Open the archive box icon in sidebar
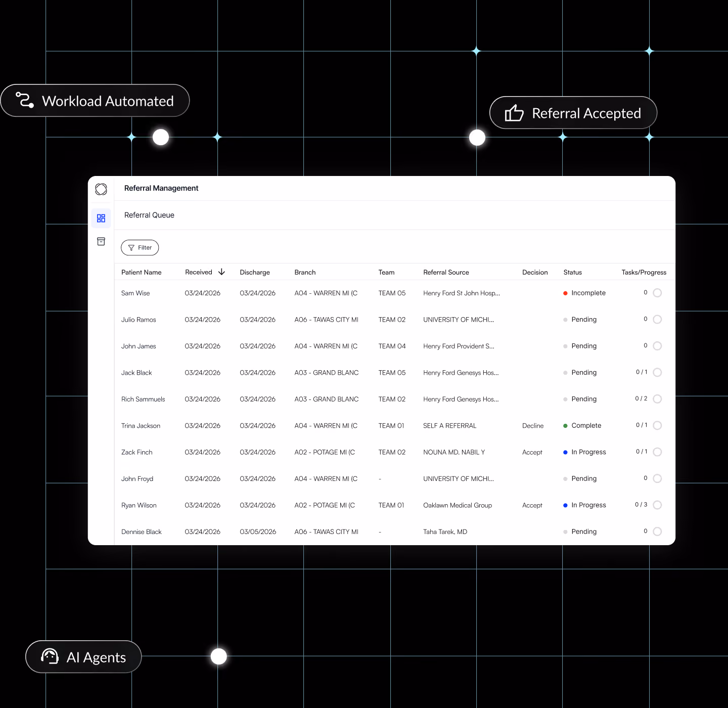728x708 pixels. [x=101, y=242]
